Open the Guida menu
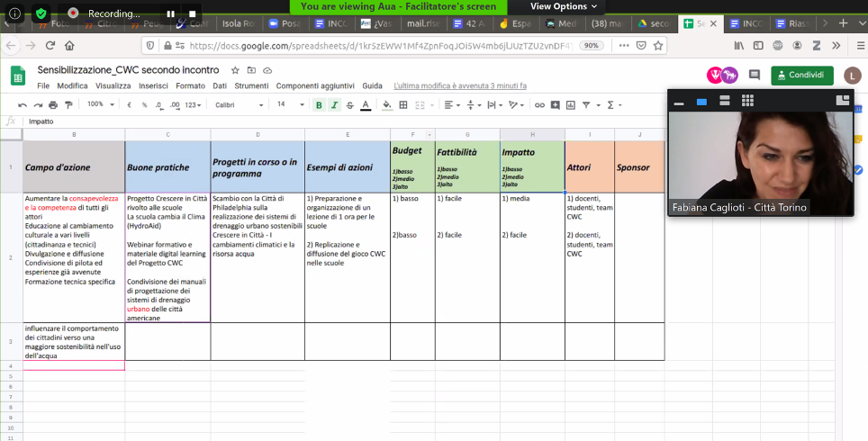Image resolution: width=868 pixels, height=441 pixels. [372, 85]
